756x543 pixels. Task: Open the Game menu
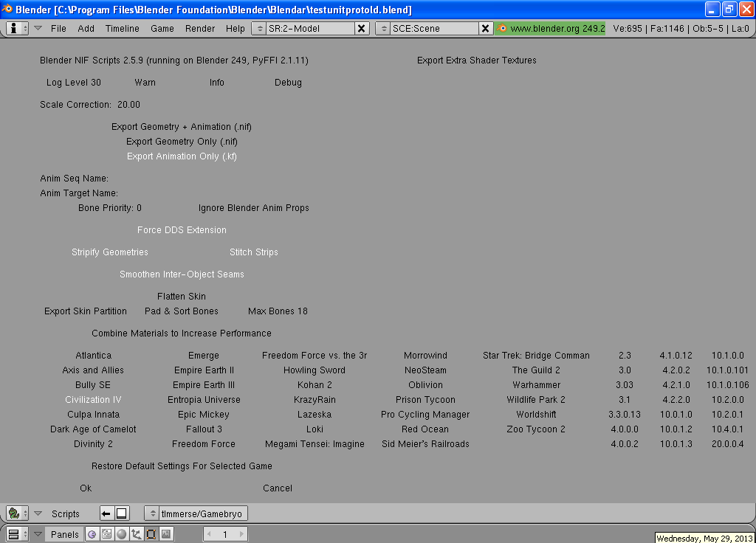pyautogui.click(x=162, y=29)
